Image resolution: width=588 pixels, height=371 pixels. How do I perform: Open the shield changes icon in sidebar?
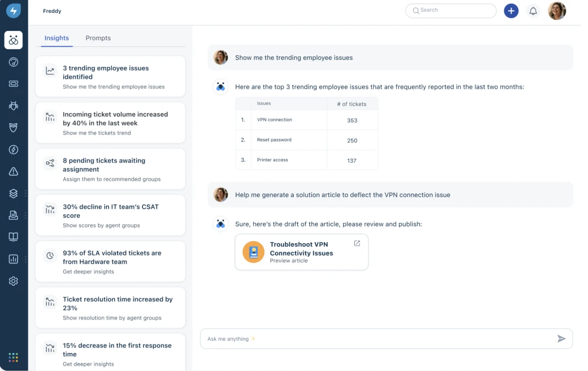click(x=13, y=127)
